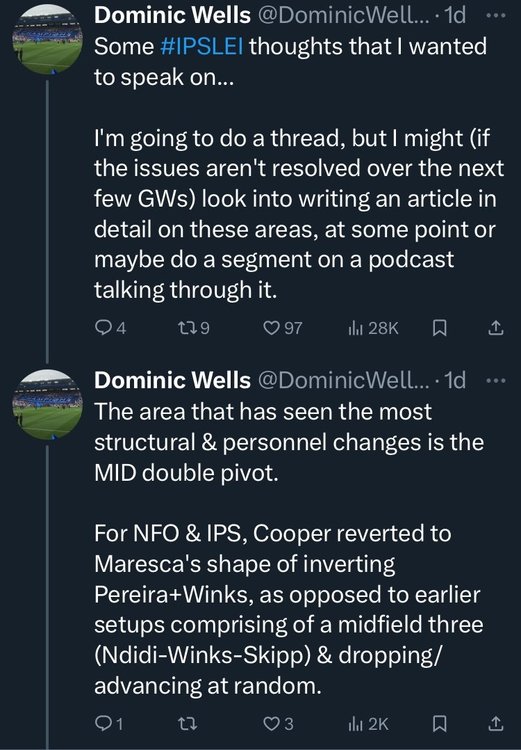View analytics of 28K views tweet
The width and height of the screenshot is (521, 750).
(x=373, y=328)
